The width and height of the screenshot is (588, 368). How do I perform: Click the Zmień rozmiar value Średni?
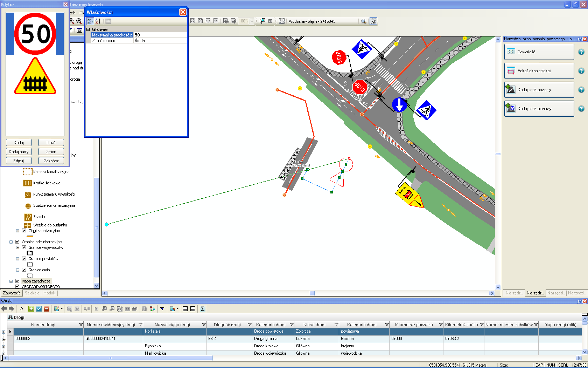tap(160, 41)
